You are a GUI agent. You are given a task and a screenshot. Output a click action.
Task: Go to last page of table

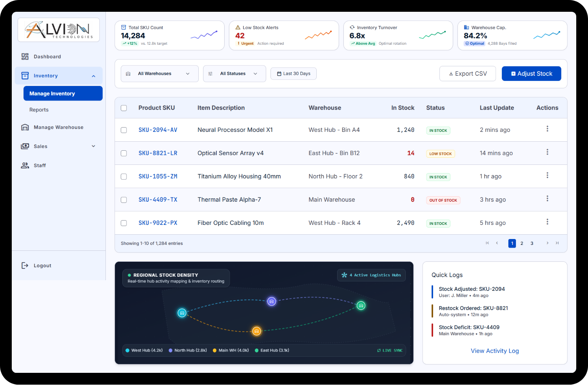pos(557,243)
